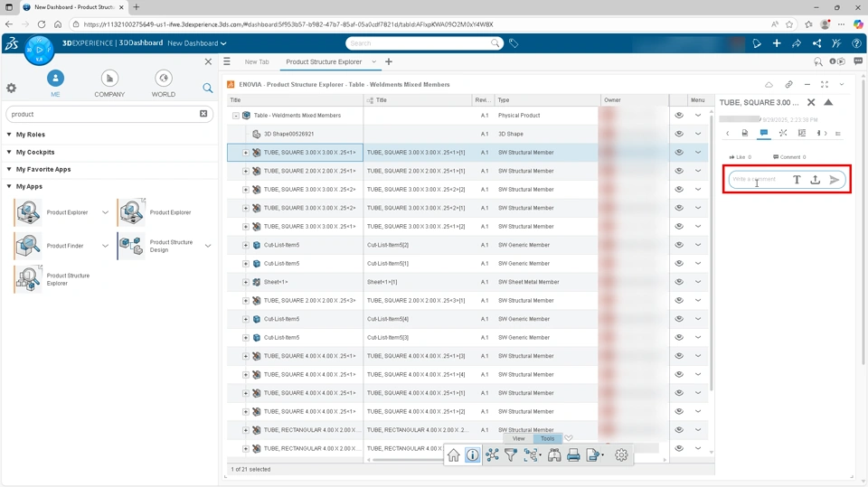Toggle visibility of Cut-List-Item5[4] row
Viewport: 868px width, 487px height.
pyautogui.click(x=679, y=319)
